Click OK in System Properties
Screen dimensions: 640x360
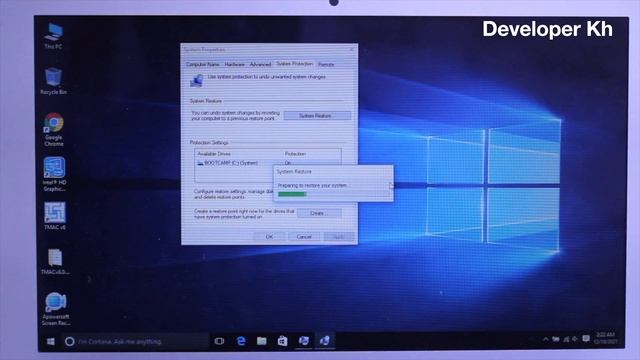coord(269,237)
